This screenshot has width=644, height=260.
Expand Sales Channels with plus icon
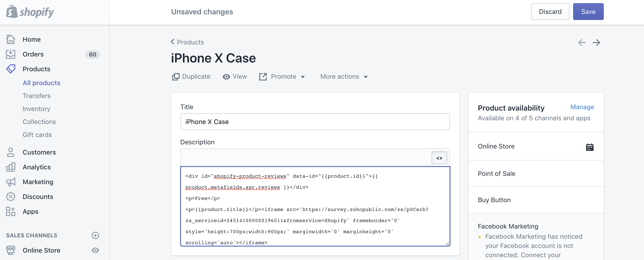(95, 235)
